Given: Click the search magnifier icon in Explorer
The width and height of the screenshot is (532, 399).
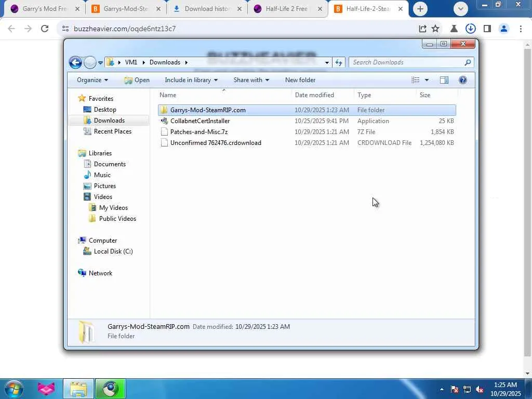Looking at the screenshot, I should pyautogui.click(x=468, y=62).
